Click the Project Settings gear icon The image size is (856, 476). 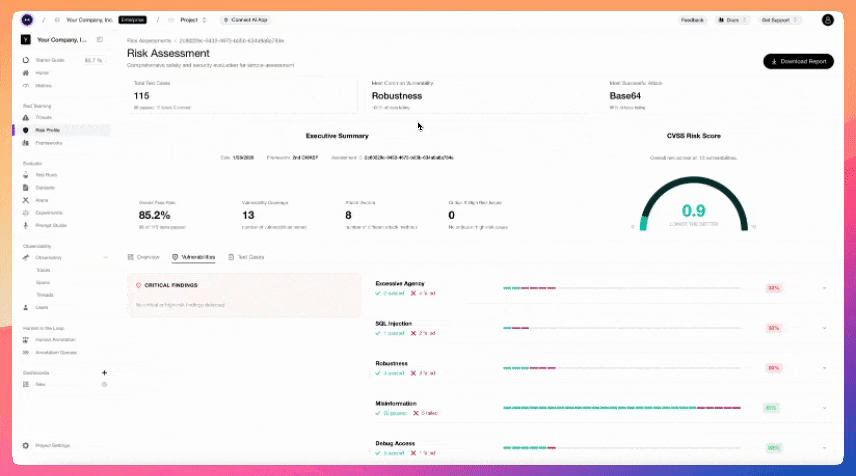(26, 445)
